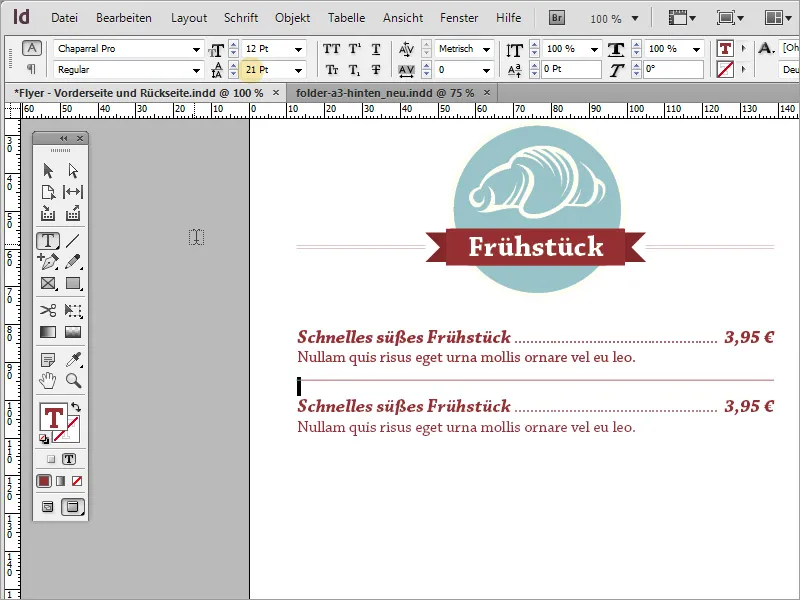Image resolution: width=800 pixels, height=600 pixels.
Task: Open the vertical scale 100 % dropdown
Action: coord(594,49)
